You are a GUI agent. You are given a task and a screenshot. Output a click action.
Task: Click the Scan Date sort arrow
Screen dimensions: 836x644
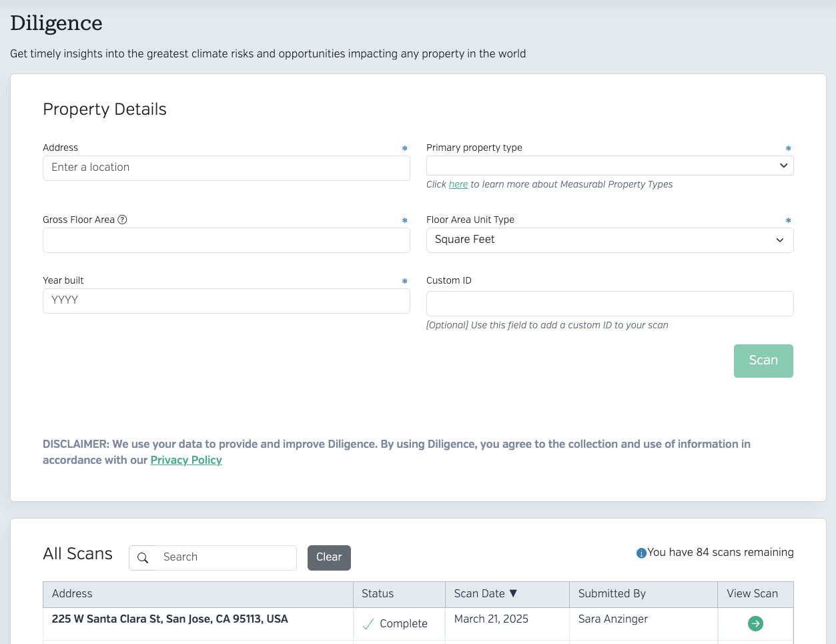513,593
